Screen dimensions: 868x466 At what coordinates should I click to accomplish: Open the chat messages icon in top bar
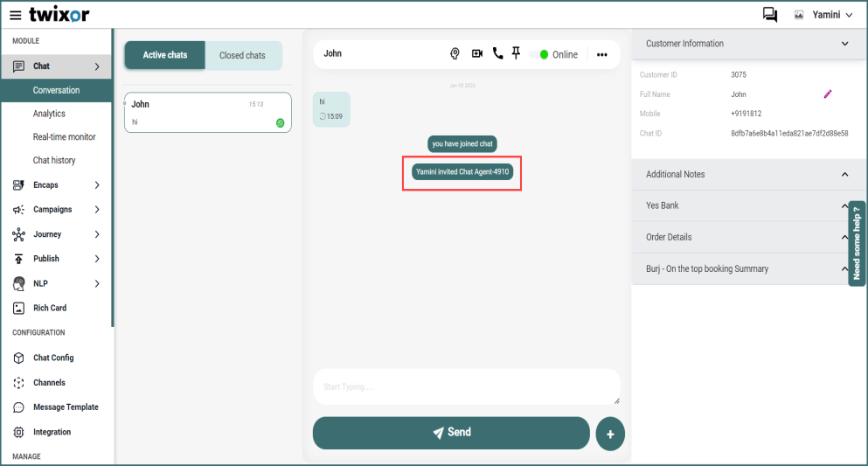[x=769, y=14]
